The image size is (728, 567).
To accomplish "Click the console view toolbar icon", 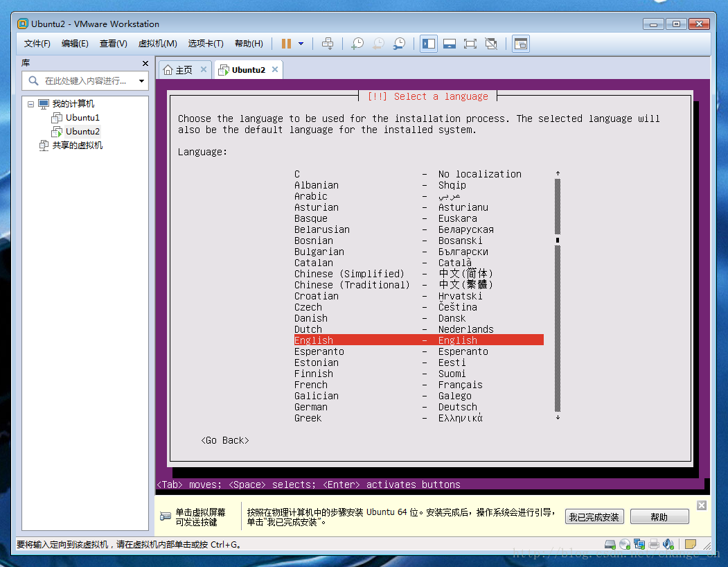I will (x=521, y=44).
